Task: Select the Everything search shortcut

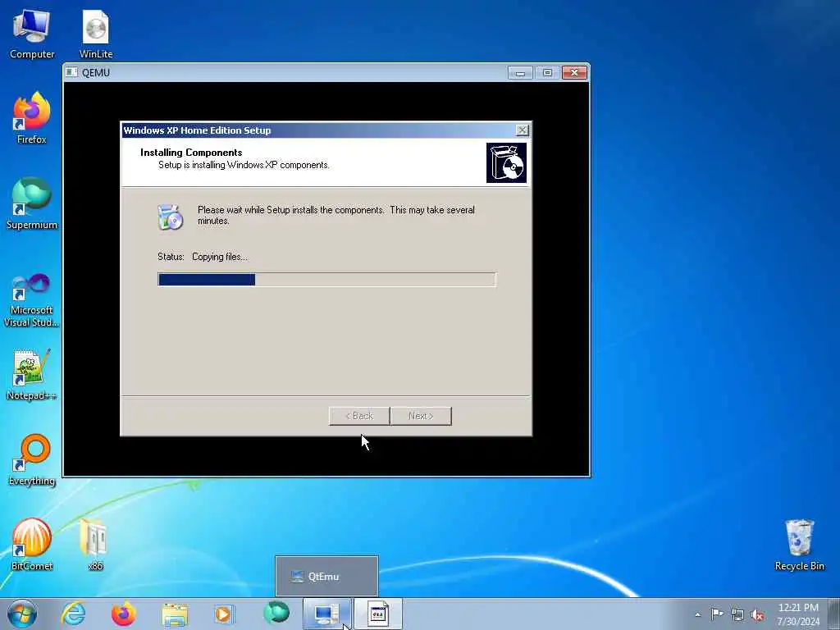Action: (32, 460)
